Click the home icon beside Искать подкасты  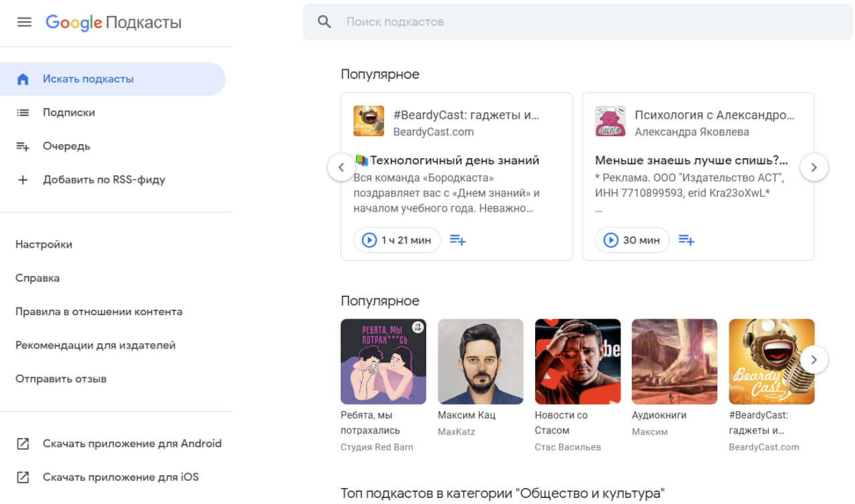[23, 79]
